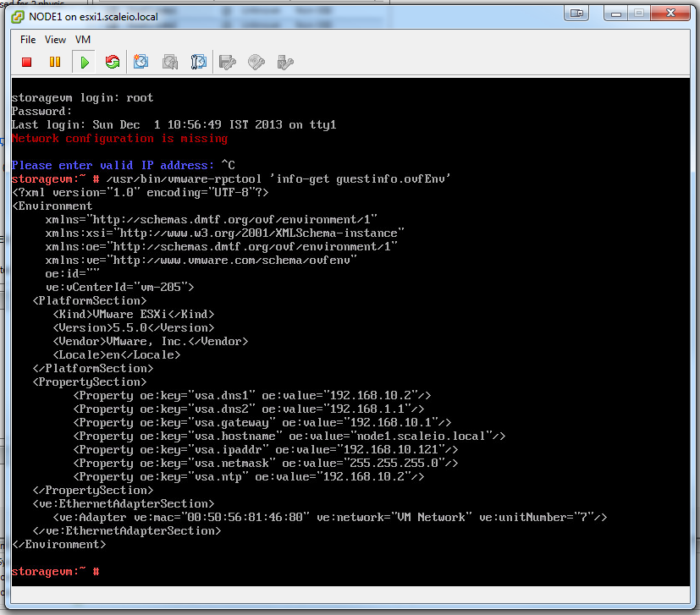The image size is (700, 615).
Task: Click the Kind VMware ESXi line
Action: (x=134, y=315)
